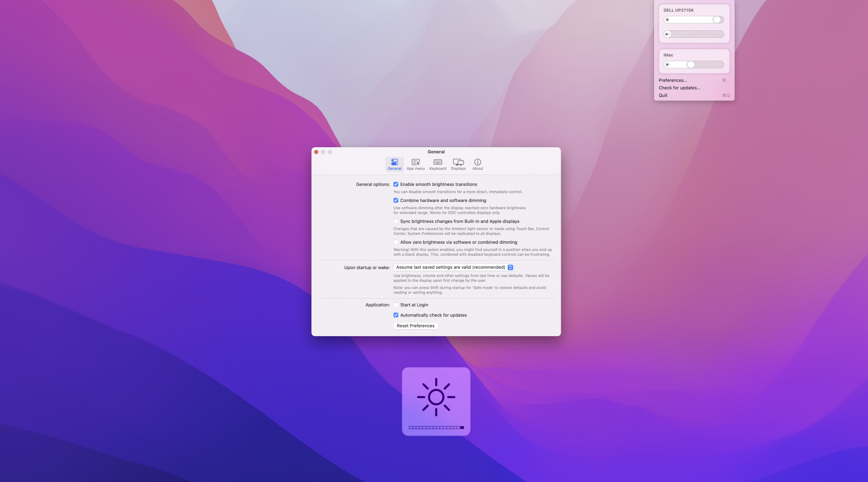868x482 pixels.
Task: Click the DELL UP2715K brightness sun icon
Action: pos(667,20)
